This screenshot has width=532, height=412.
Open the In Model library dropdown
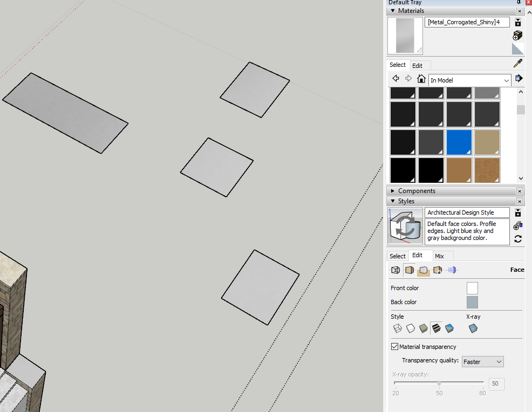(x=469, y=80)
